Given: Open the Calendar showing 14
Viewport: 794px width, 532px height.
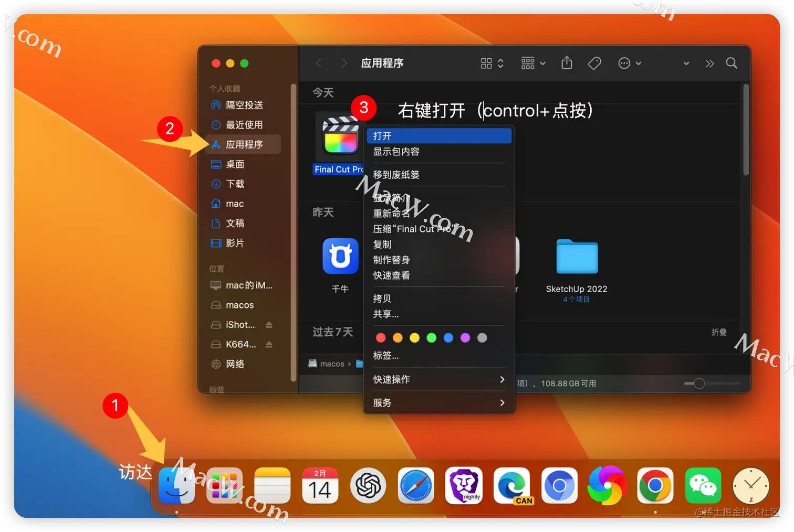Looking at the screenshot, I should click(320, 486).
